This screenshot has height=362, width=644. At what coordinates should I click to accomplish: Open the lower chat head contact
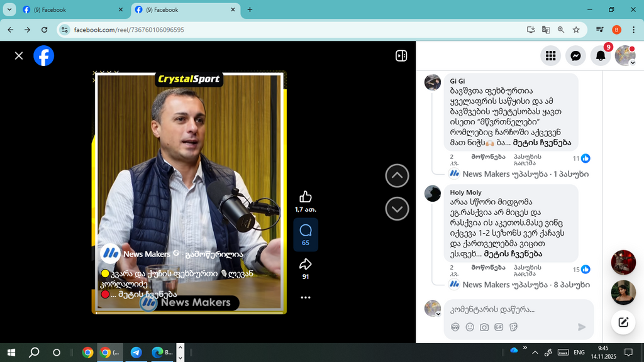click(x=623, y=292)
